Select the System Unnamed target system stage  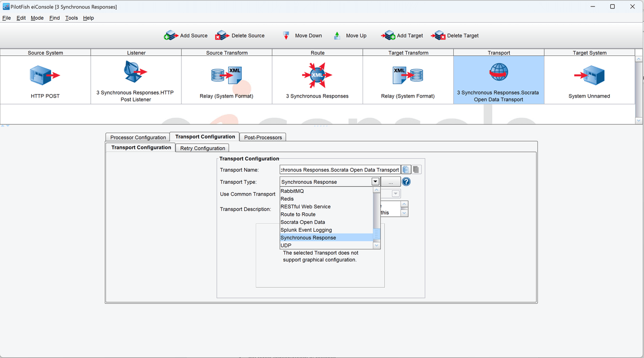(589, 80)
